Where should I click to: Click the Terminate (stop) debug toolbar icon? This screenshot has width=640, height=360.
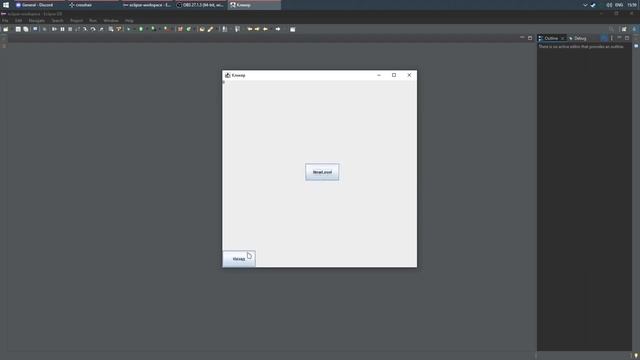tap(70, 29)
